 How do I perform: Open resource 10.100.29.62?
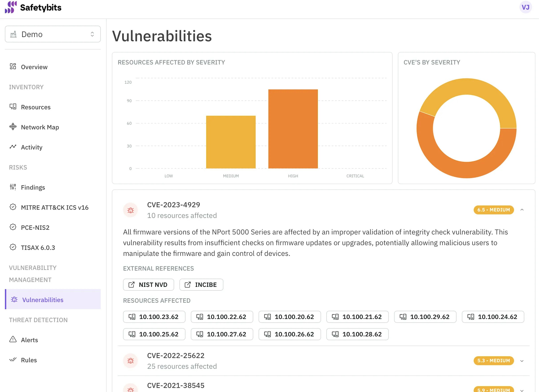(425, 317)
